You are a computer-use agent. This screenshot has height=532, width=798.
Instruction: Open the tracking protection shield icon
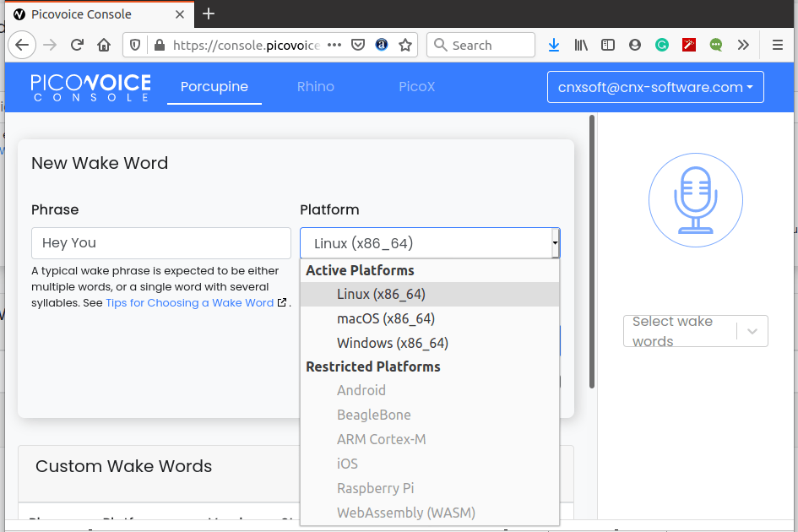pos(135,46)
